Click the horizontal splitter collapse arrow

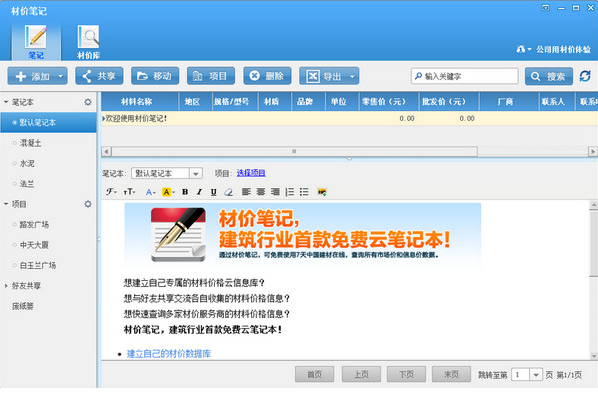pos(349,158)
